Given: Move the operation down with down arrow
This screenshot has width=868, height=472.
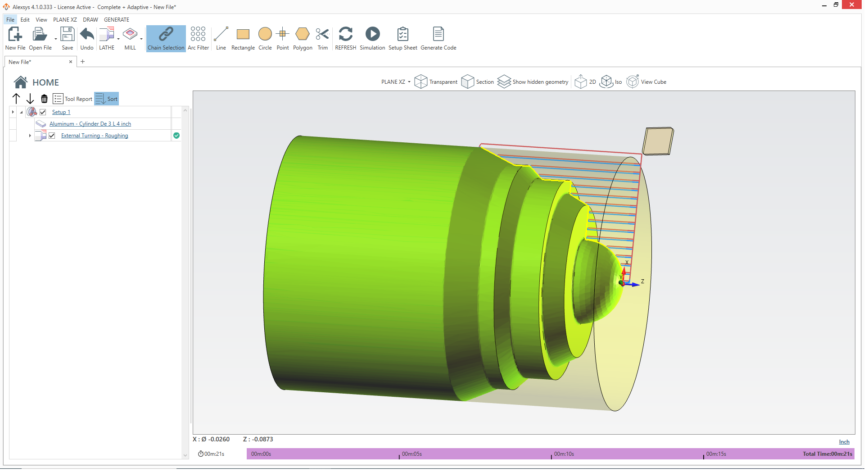Looking at the screenshot, I should 30,99.
